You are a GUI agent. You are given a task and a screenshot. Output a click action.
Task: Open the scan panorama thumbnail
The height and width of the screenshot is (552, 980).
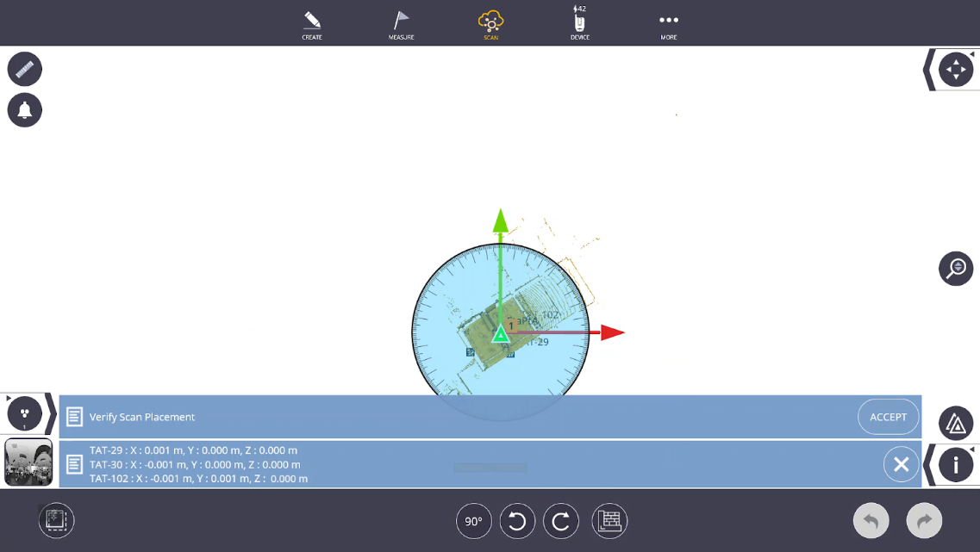[x=28, y=462]
